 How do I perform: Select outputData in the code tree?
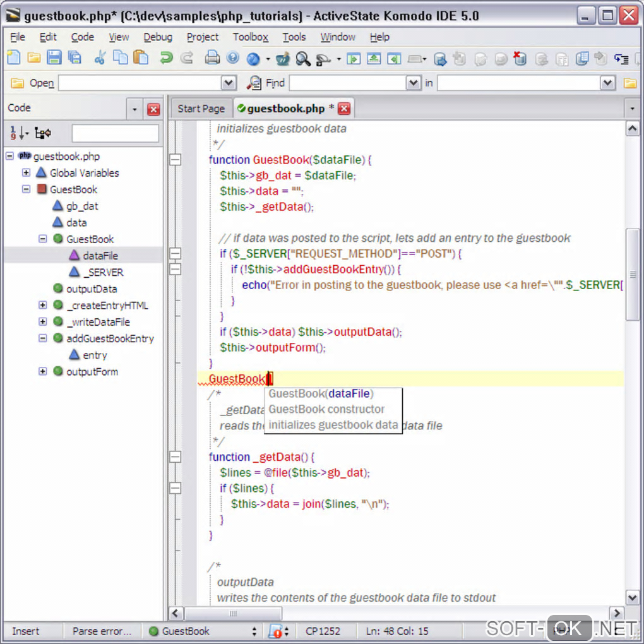92,289
